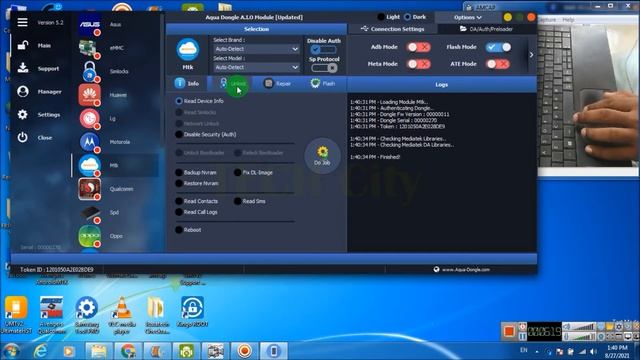Open the Connection Settings tab

point(392,29)
